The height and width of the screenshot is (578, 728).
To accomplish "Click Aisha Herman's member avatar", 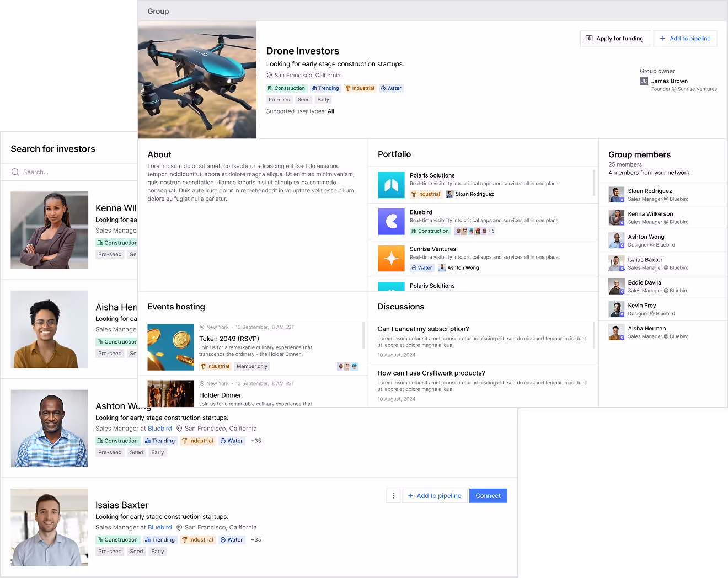I will click(x=616, y=332).
